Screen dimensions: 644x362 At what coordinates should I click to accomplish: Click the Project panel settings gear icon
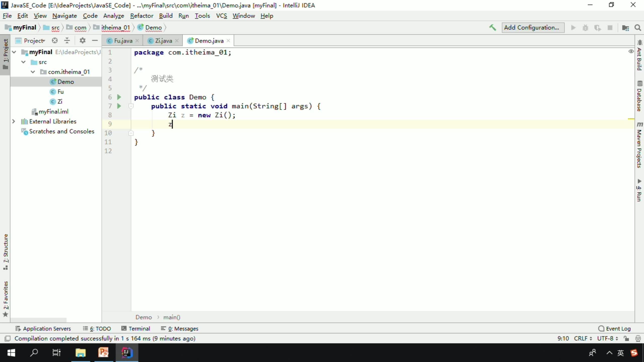tap(83, 40)
